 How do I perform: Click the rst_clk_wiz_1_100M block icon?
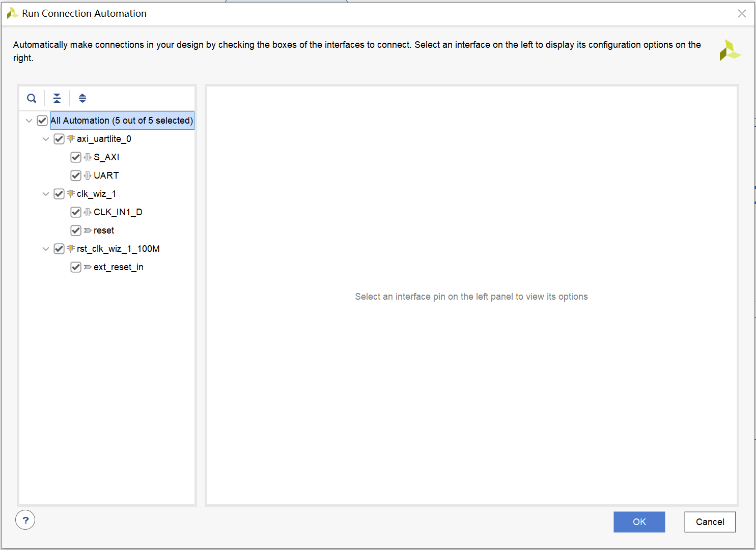tap(71, 248)
